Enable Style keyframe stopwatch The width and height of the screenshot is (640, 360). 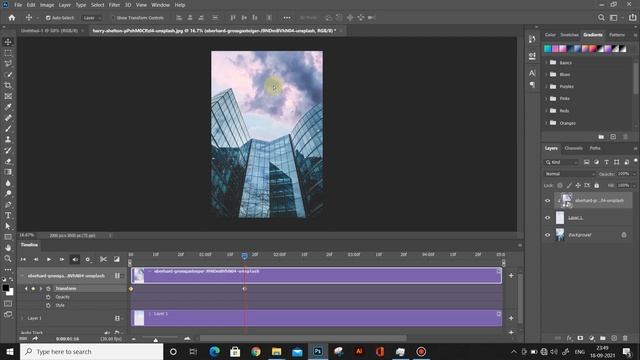(48, 305)
